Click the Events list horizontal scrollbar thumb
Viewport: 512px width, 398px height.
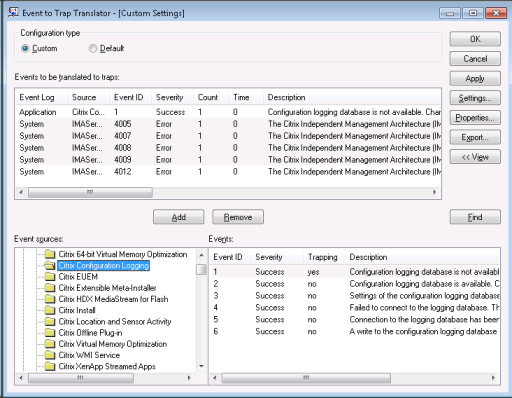pyautogui.click(x=306, y=378)
